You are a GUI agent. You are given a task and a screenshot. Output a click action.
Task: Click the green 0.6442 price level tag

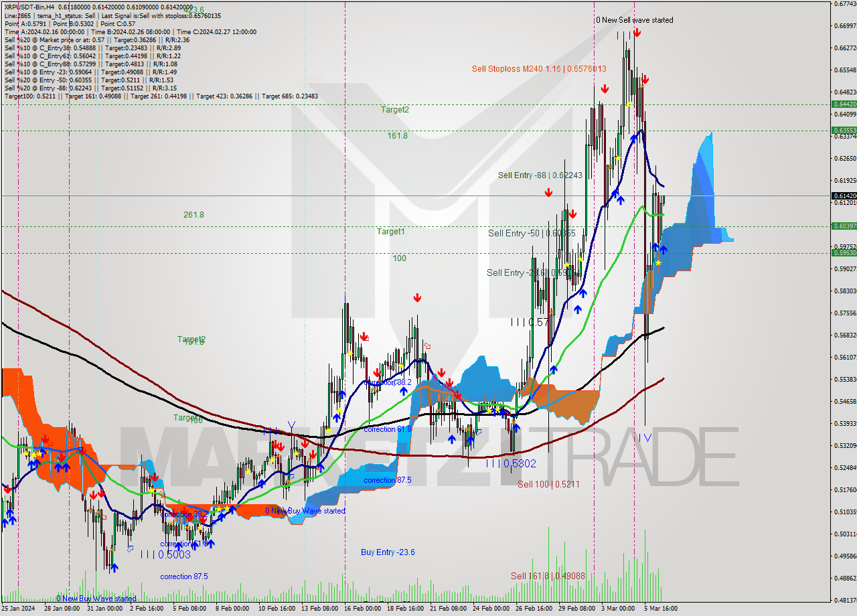[x=844, y=104]
